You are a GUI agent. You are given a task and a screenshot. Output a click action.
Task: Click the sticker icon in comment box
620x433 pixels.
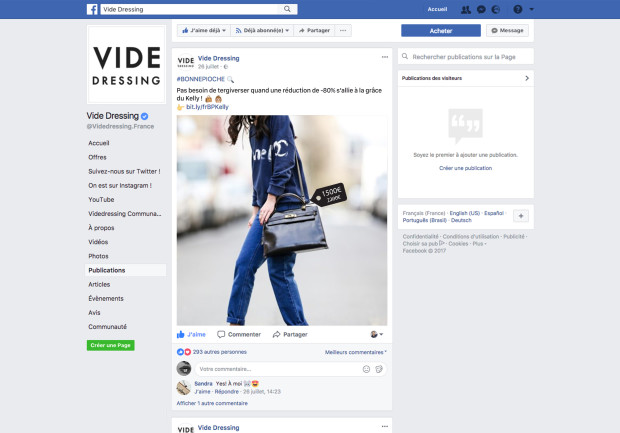coord(380,369)
